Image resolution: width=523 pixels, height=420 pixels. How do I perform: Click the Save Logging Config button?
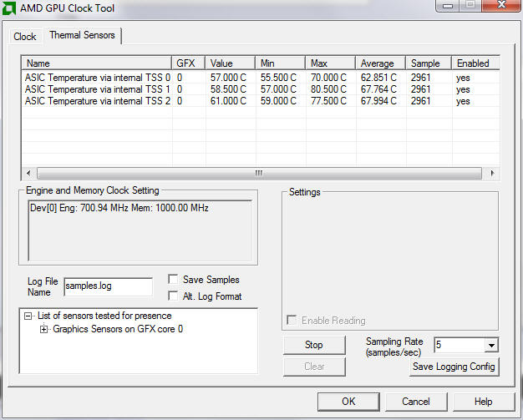pyautogui.click(x=454, y=367)
